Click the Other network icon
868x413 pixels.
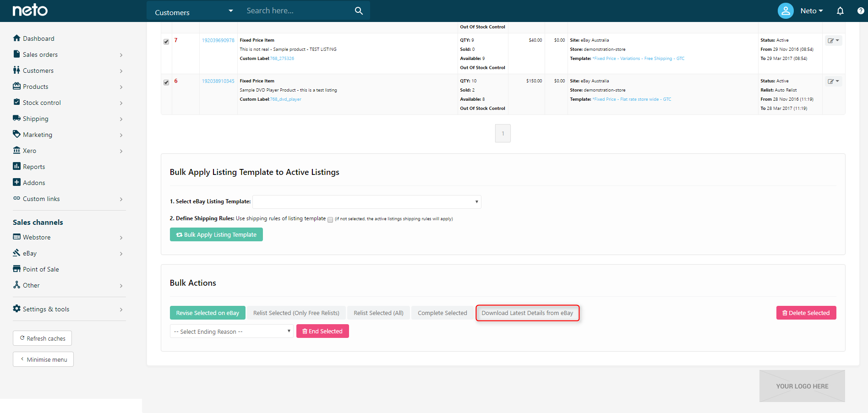click(17, 285)
